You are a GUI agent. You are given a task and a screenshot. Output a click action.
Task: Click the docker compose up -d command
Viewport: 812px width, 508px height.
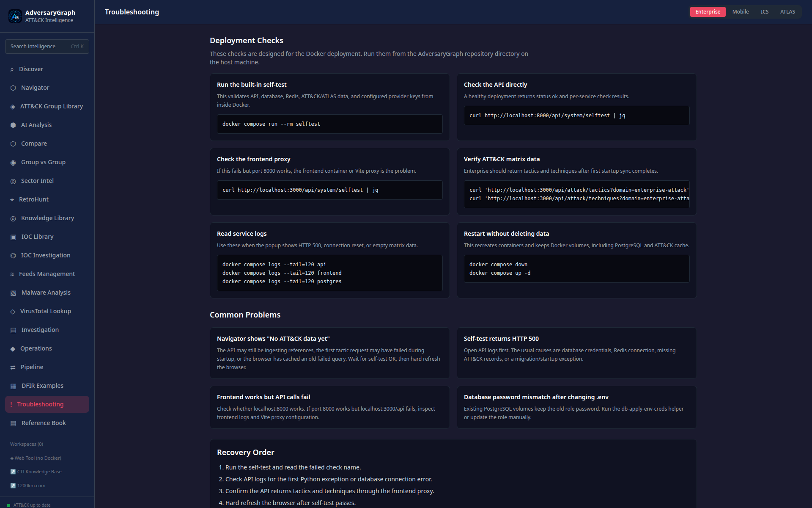click(500, 273)
